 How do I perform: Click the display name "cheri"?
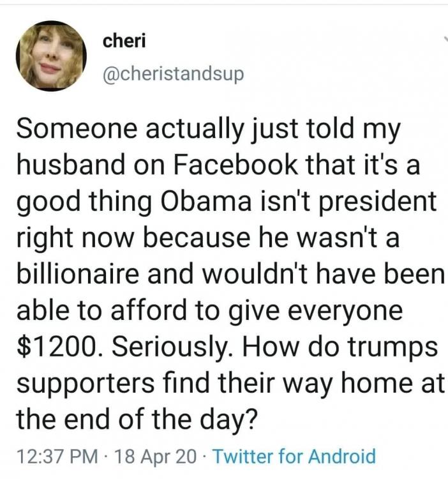pyautogui.click(x=124, y=41)
